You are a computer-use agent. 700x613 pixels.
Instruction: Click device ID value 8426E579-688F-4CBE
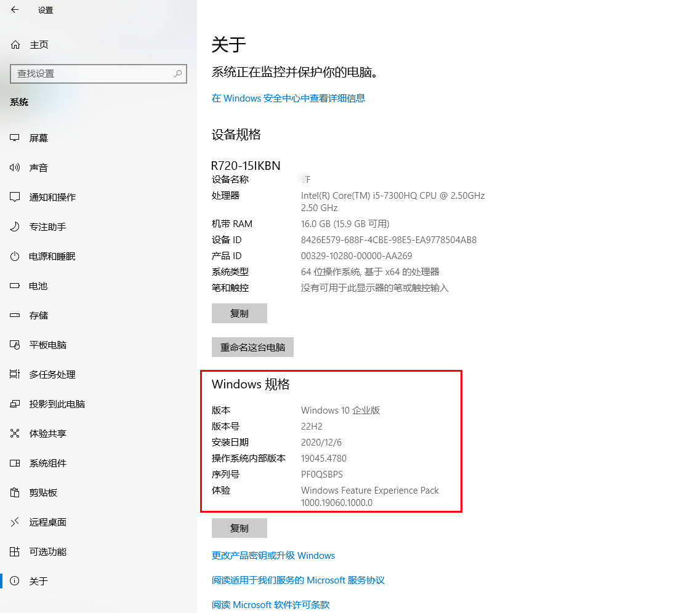pos(389,240)
